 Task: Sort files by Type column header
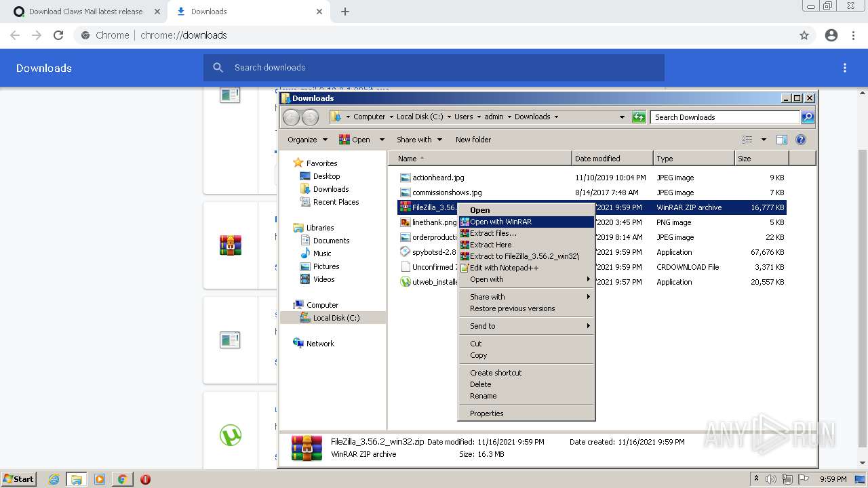[694, 159]
